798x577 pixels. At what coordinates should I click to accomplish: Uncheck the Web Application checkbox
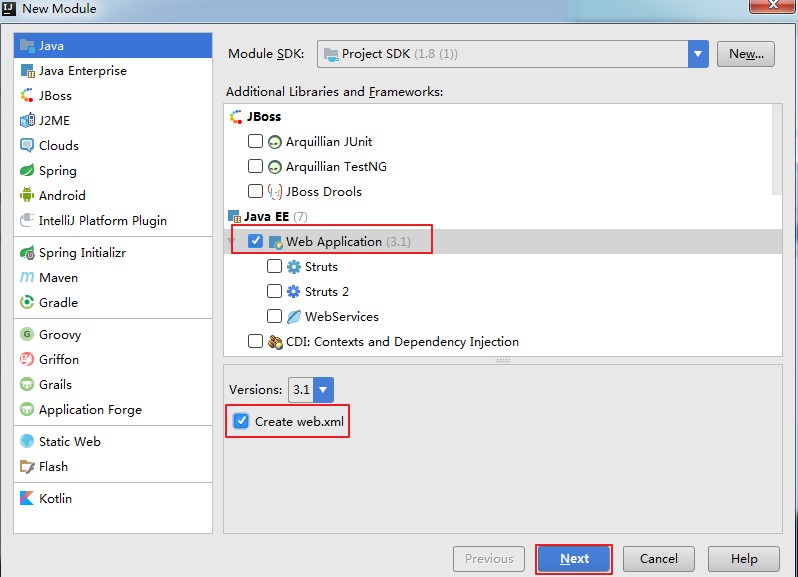(x=255, y=242)
